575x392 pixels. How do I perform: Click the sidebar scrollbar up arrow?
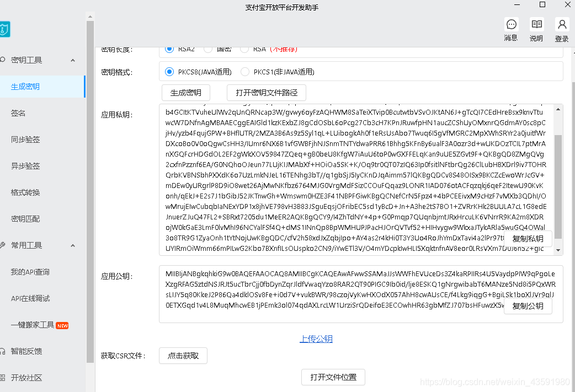click(x=90, y=17)
